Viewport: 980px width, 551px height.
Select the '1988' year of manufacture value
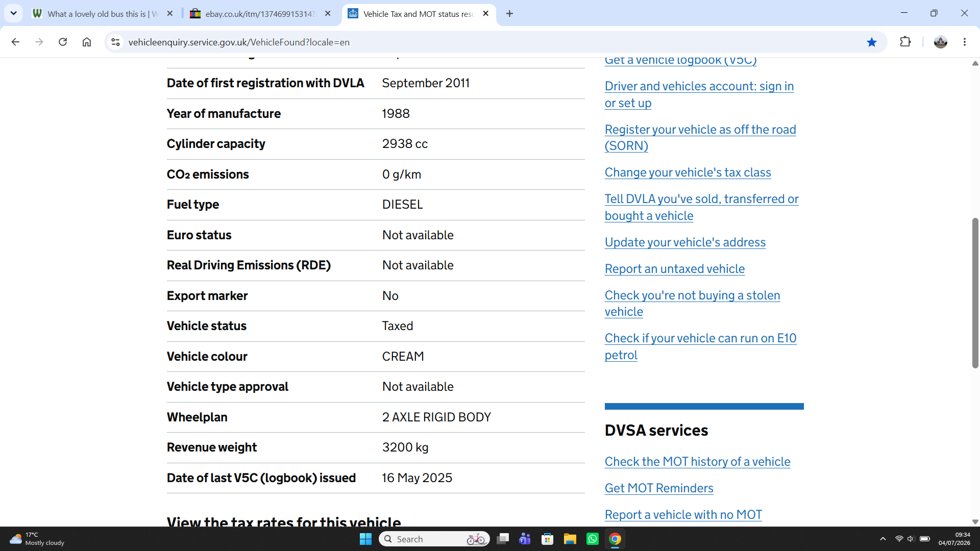(396, 114)
